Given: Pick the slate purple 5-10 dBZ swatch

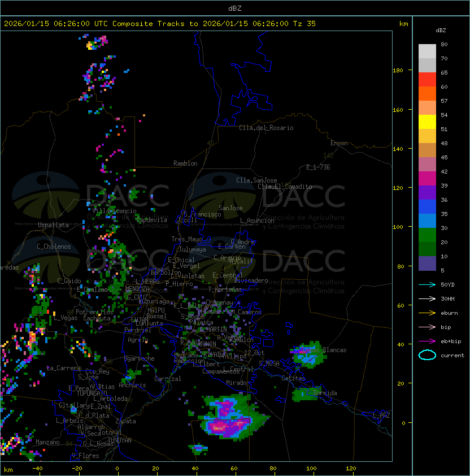Looking at the screenshot, I should pyautogui.click(x=427, y=263).
